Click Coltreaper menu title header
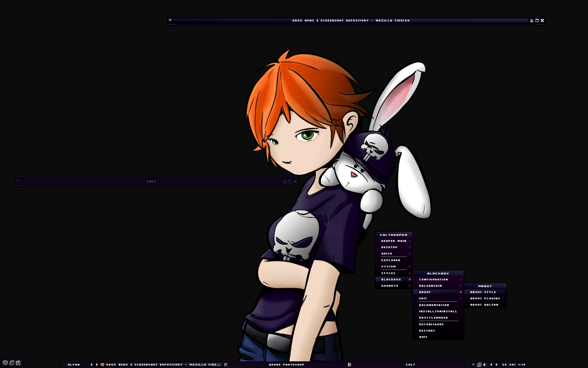Screen dimensions: 588x368 (x=394, y=235)
